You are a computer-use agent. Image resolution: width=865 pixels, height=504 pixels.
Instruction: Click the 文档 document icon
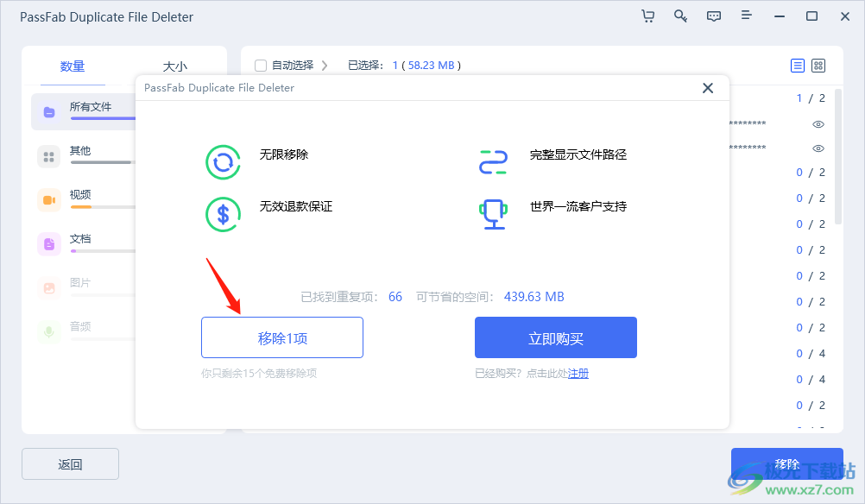(x=48, y=244)
